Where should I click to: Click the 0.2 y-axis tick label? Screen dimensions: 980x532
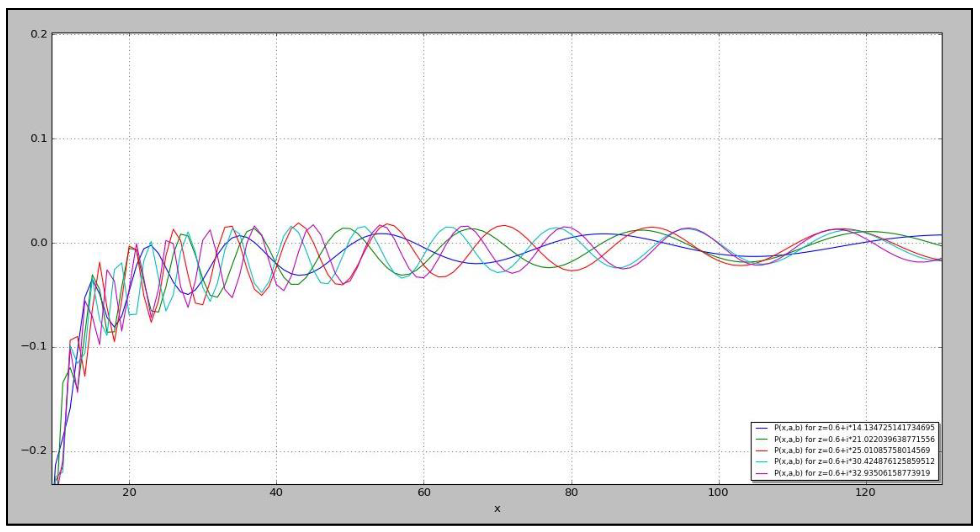(39, 34)
